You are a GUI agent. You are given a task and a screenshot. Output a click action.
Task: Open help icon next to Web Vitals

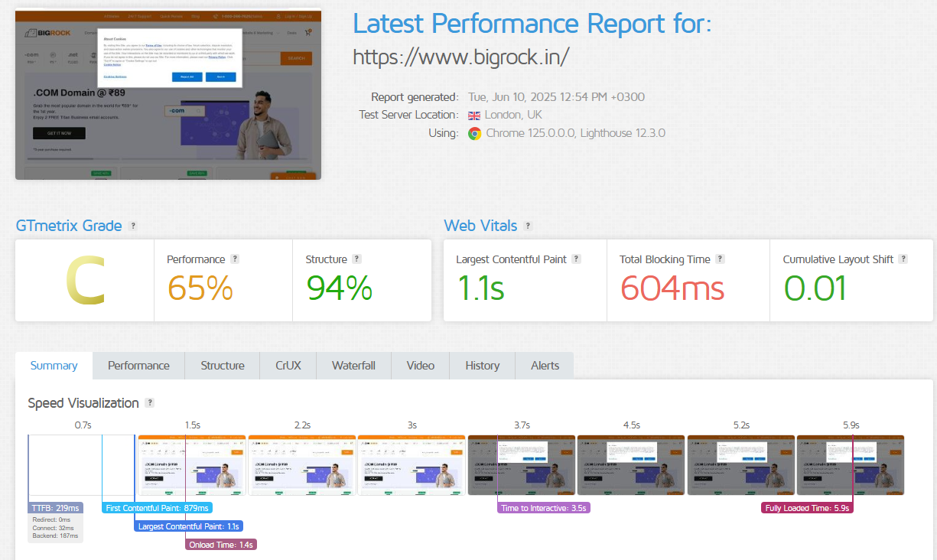click(528, 226)
